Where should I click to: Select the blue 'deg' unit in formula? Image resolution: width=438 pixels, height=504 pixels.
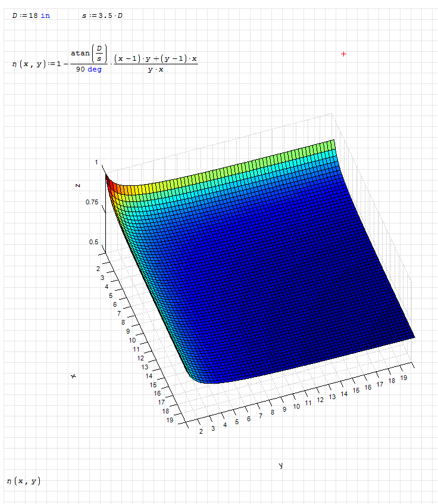point(95,70)
